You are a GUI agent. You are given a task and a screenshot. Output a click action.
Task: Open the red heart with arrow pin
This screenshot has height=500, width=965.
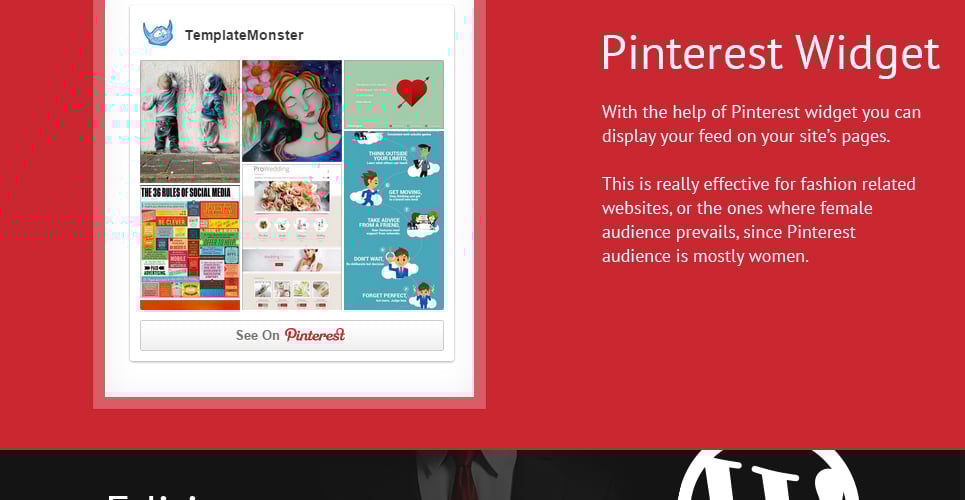(394, 94)
